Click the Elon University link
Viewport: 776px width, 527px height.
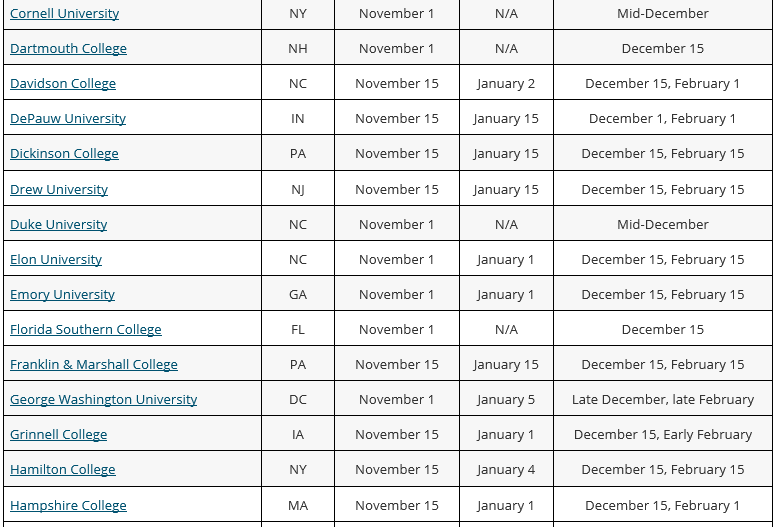point(56,259)
